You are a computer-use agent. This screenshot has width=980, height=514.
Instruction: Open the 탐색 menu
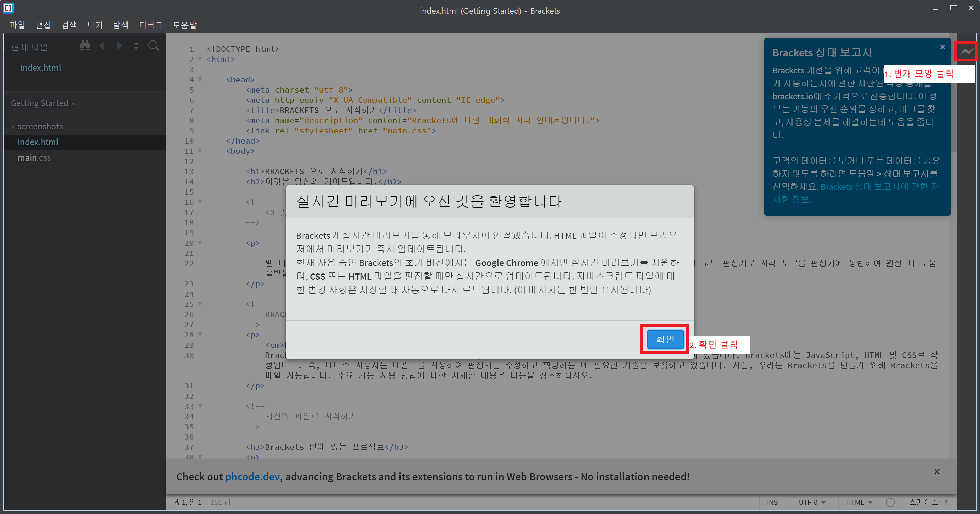pyautogui.click(x=120, y=25)
